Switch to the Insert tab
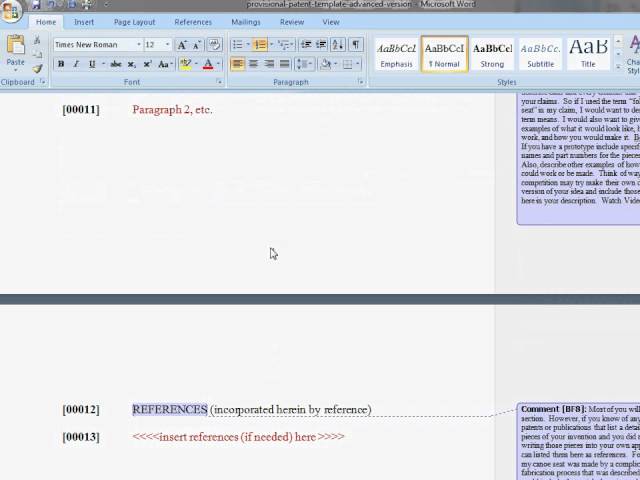The image size is (640, 480). coord(84,22)
